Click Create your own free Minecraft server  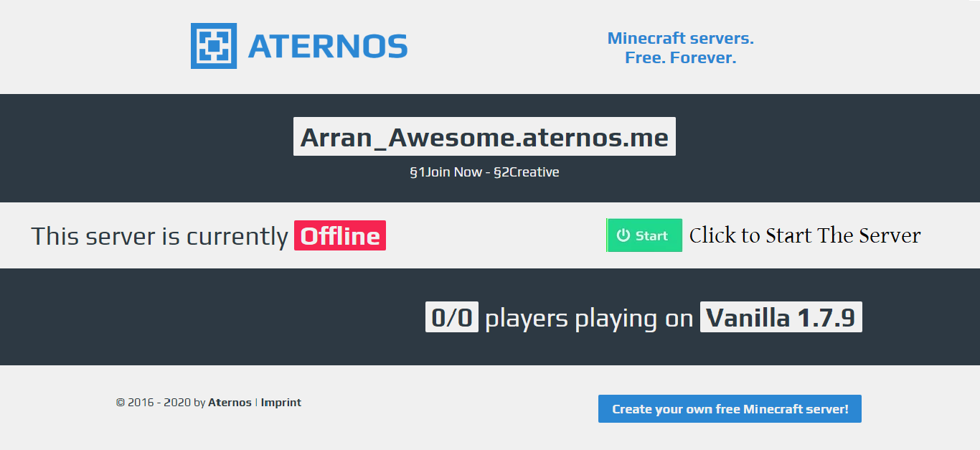(730, 409)
